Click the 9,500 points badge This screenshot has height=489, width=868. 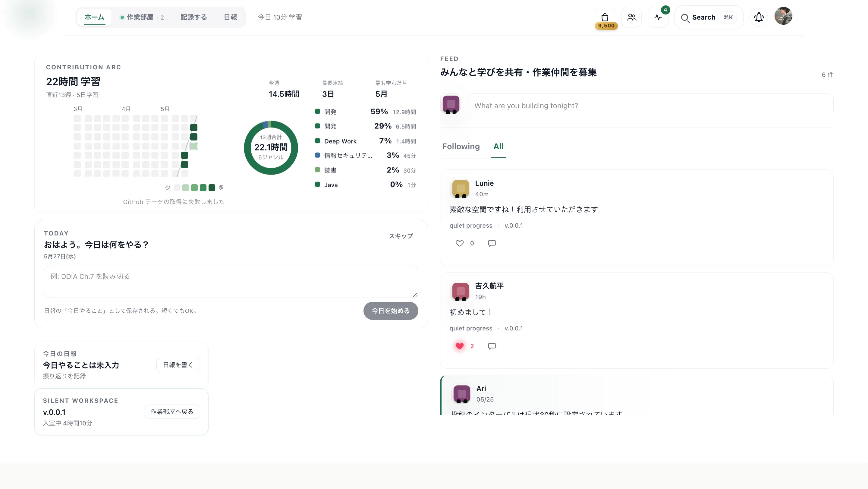coord(606,26)
